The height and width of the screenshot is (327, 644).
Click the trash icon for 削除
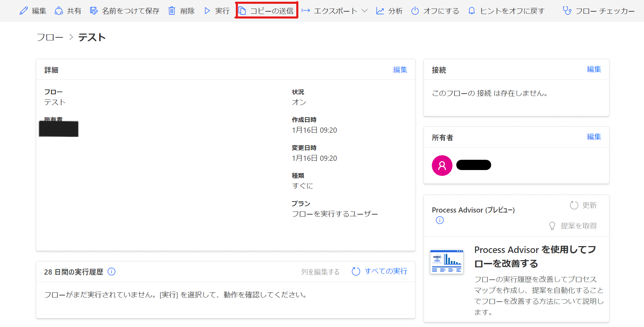pyautogui.click(x=172, y=11)
